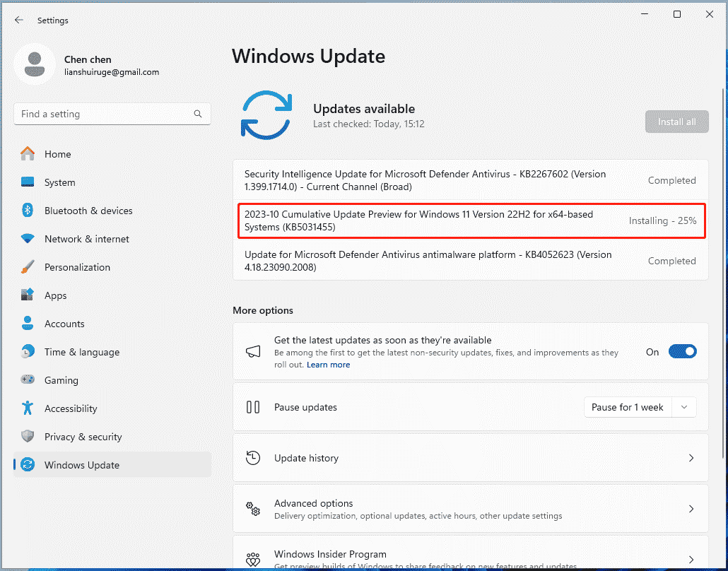Viewport: 728px width, 571px height.
Task: Click Completed status for KB2267602
Action: (672, 180)
